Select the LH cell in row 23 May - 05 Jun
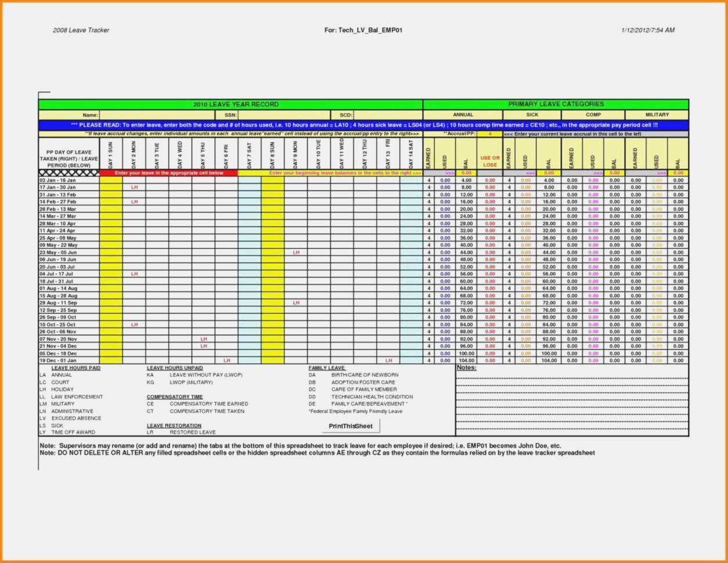This screenshot has height=563, width=728. 296,252
